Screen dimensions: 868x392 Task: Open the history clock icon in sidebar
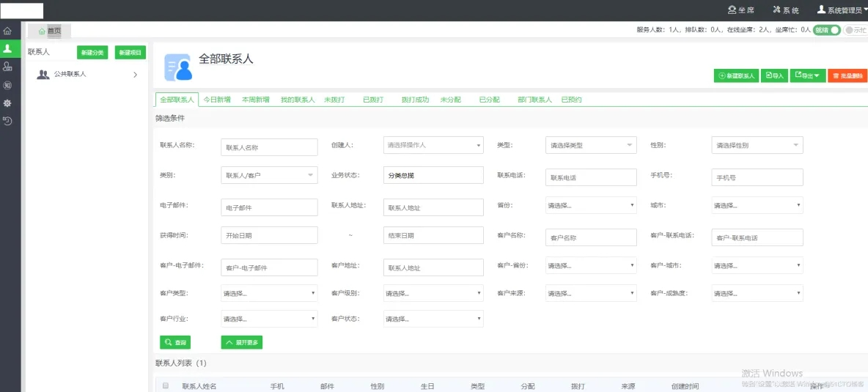[x=7, y=121]
